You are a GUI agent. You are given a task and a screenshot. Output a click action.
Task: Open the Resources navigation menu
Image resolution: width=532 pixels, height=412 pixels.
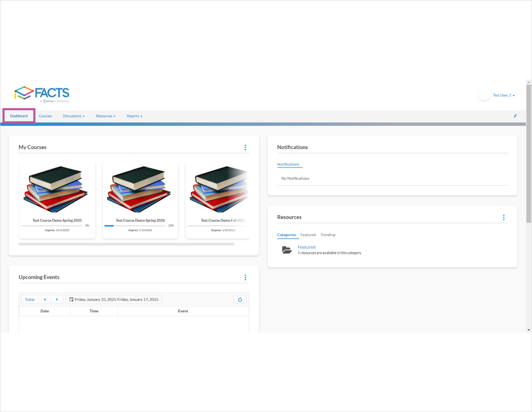point(105,116)
